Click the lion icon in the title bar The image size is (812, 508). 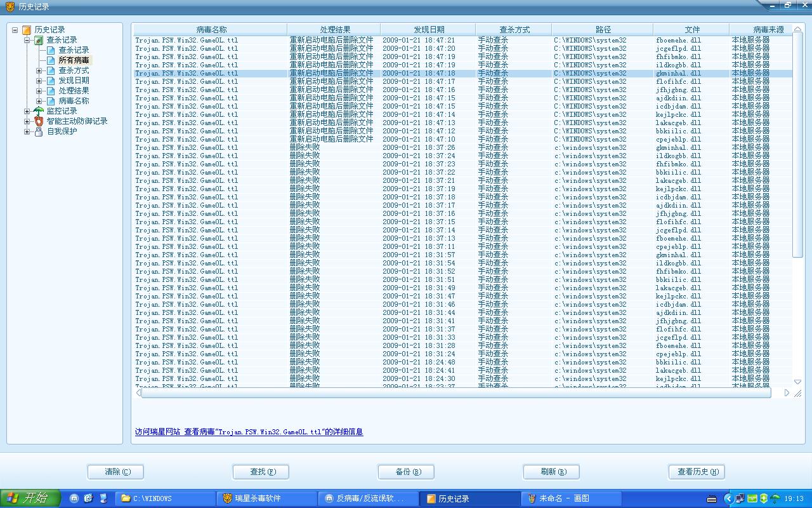pos(10,6)
